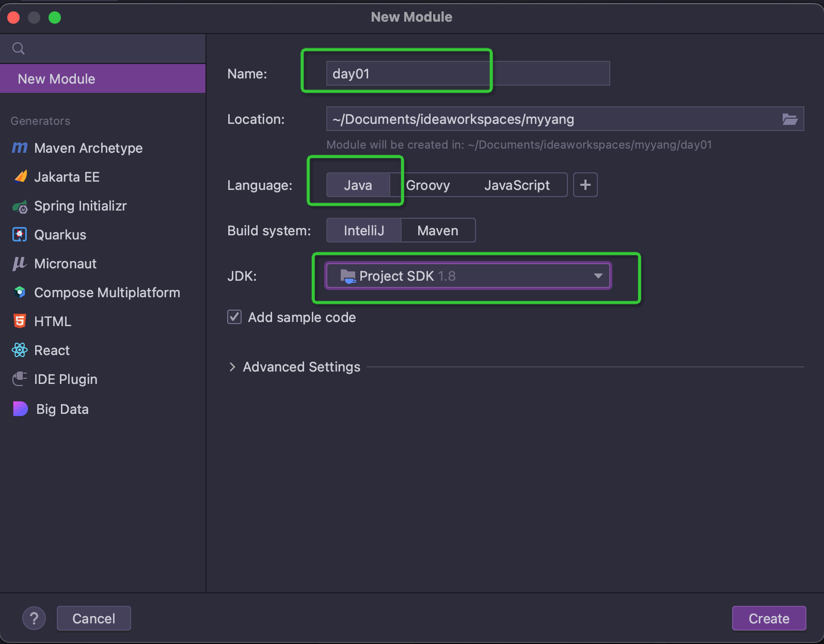Screen dimensions: 824x644
Task: Close the New Module dialog
Action: click(13, 18)
